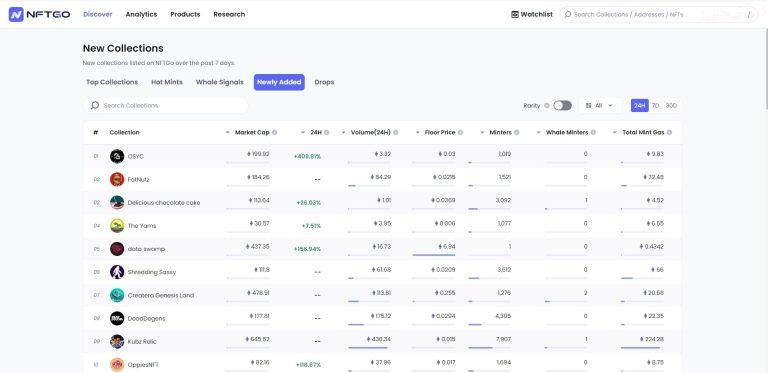Click info icon next to Rarity
Screen dimensions: 768x373
pos(547,106)
